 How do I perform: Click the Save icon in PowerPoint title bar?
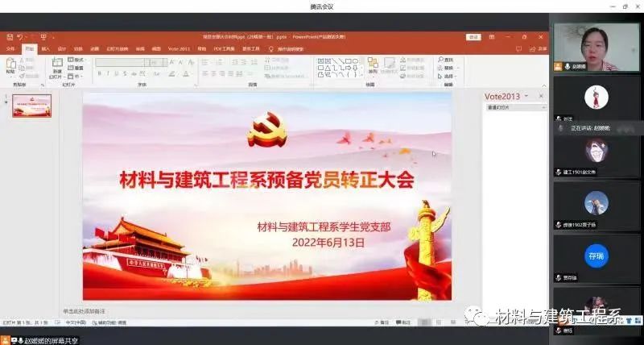(x=10, y=37)
